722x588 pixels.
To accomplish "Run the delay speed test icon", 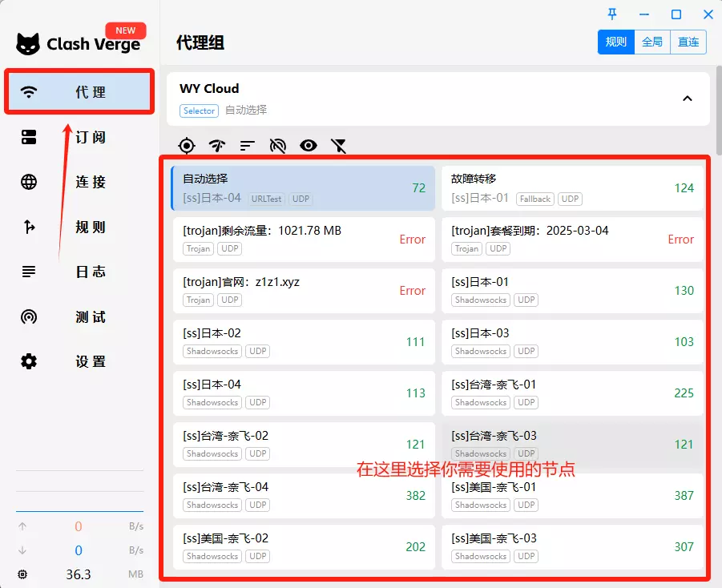I will pyautogui.click(x=217, y=145).
